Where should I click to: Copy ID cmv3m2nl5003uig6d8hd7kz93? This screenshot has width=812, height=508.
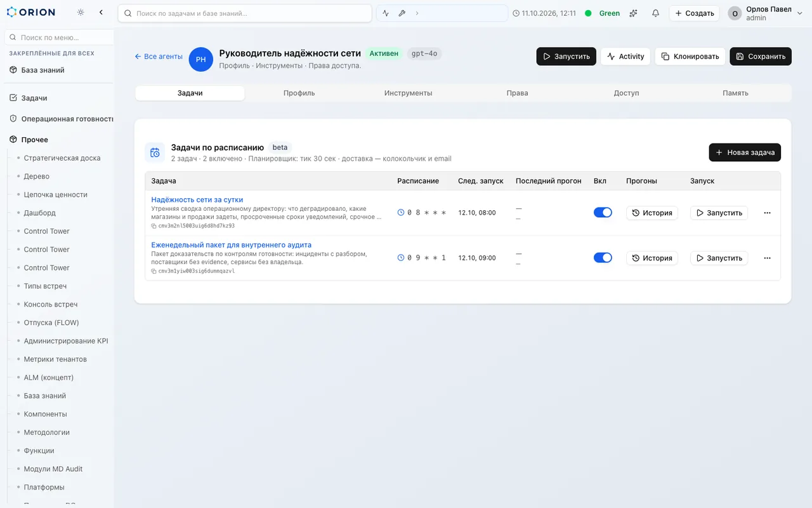point(154,225)
